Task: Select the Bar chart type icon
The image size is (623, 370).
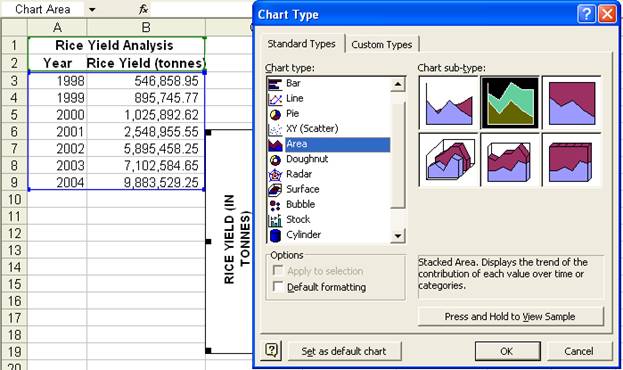Action: pyautogui.click(x=275, y=84)
